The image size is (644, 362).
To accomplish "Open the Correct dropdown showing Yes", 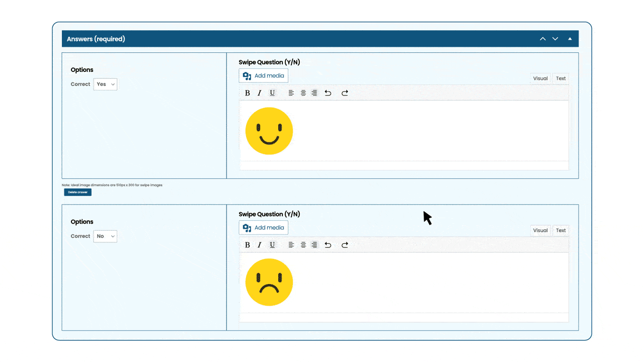I will 105,84.
